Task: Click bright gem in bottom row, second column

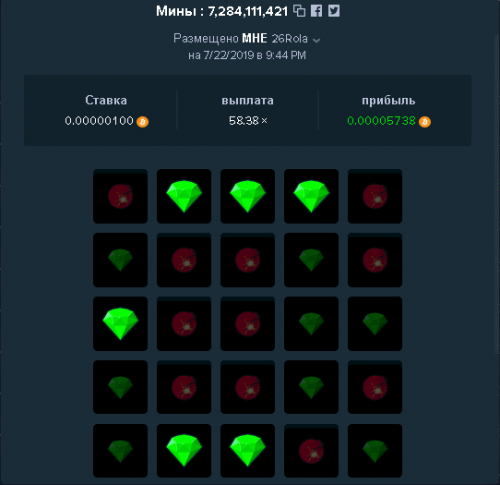Action: [184, 451]
